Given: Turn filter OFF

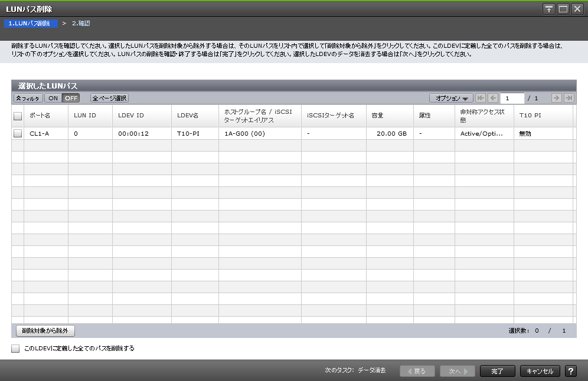Looking at the screenshot, I should click(71, 98).
